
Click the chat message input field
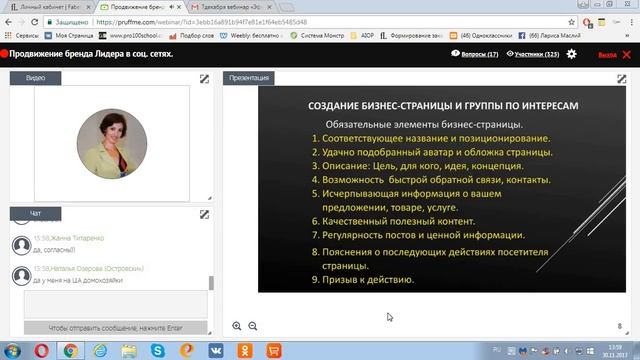coord(116,304)
